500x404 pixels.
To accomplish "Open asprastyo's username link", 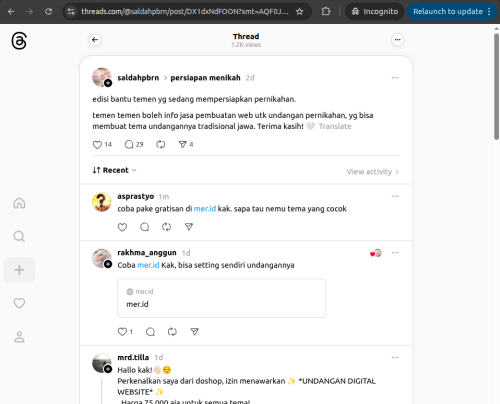I will point(135,196).
